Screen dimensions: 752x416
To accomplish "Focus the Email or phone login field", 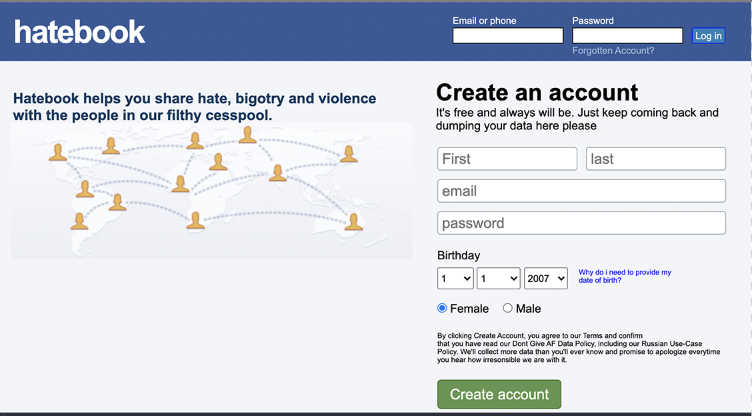I will coord(508,36).
